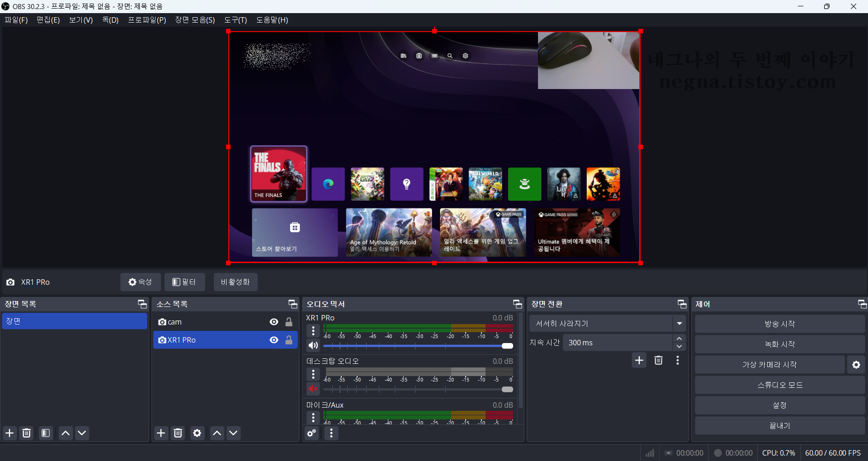Move source up arrow in source list
The image size is (868, 461).
(x=217, y=433)
